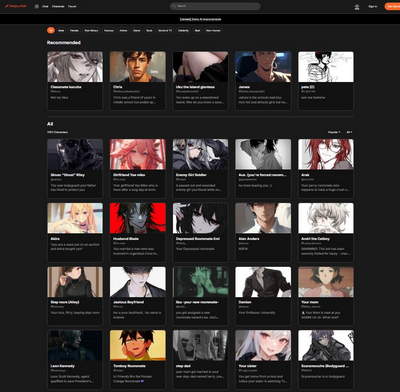Open the Leon Kennedy character card
This screenshot has width=400, height=392.
click(75, 357)
